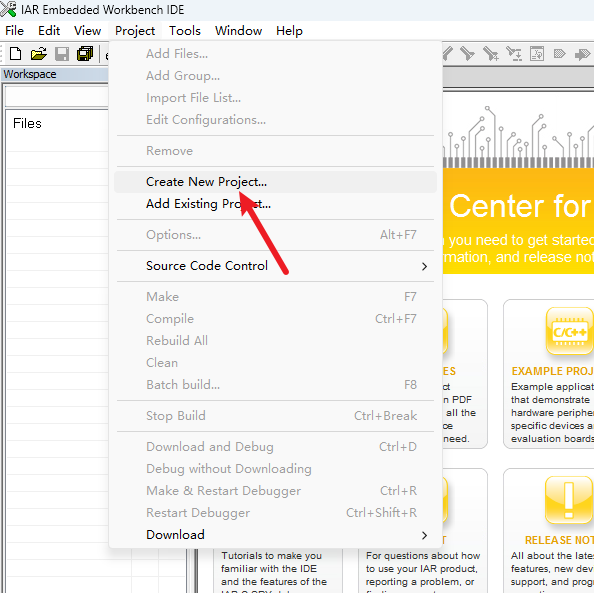This screenshot has width=594, height=593.
Task: Click the New Document toolbar icon
Action: [x=15, y=54]
